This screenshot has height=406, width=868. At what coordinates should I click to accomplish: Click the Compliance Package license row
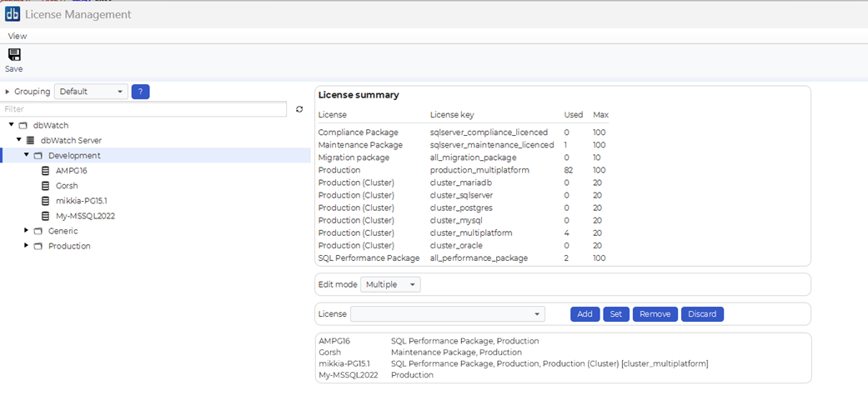tap(464, 133)
